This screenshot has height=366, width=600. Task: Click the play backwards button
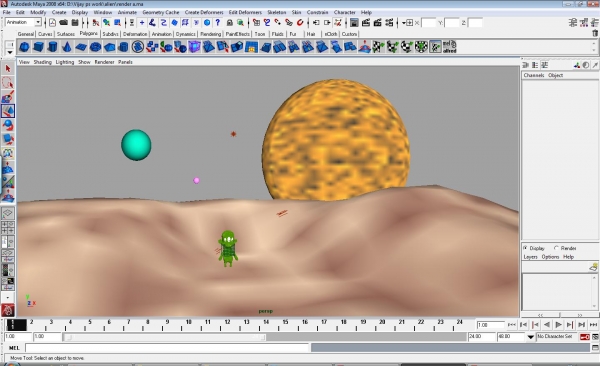547,325
